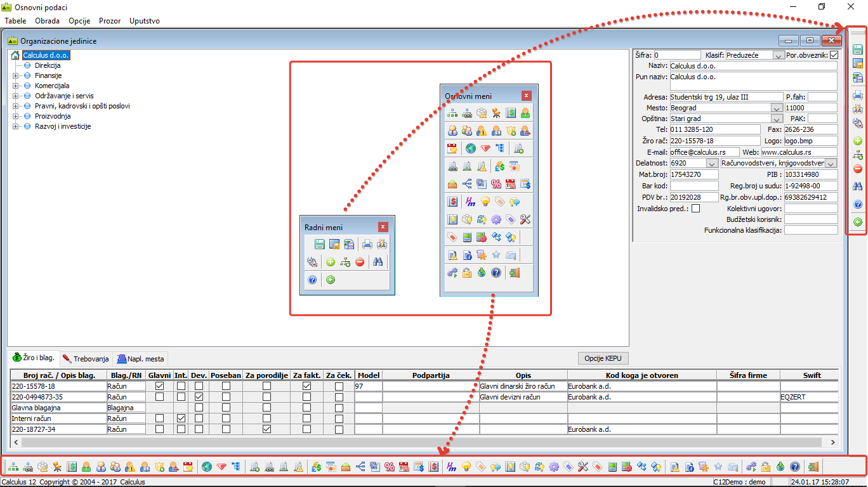Click the blue help icon in Radni meni
Screen dimensions: 868x487
312,280
